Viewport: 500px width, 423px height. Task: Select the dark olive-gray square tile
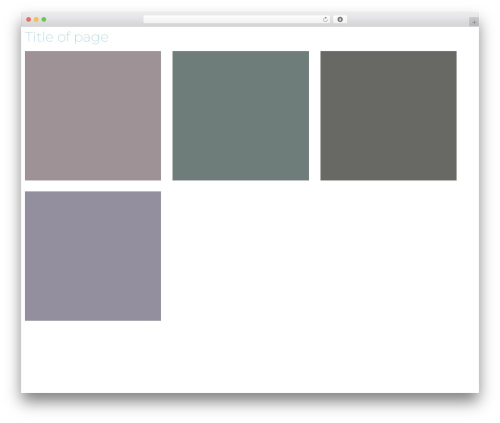tap(388, 116)
